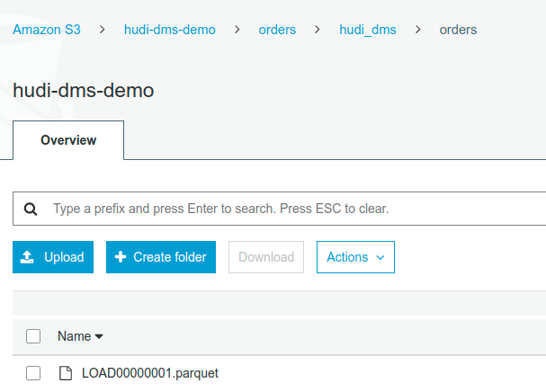The width and height of the screenshot is (546, 392).
Task: Click the first orders breadcrumb link
Action: tap(277, 30)
